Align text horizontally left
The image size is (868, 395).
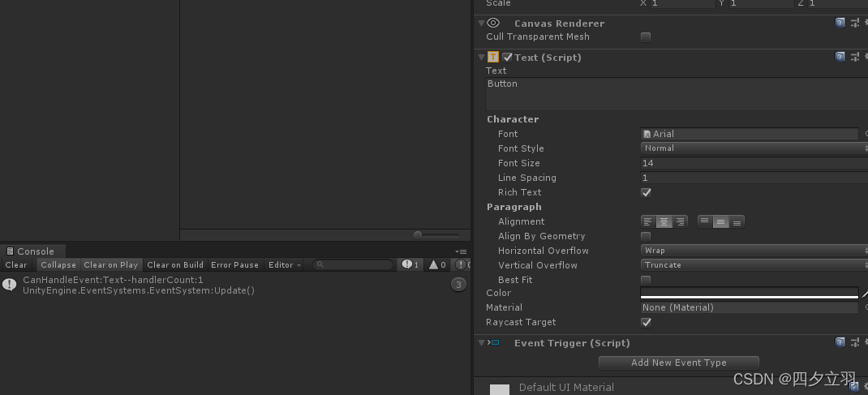tap(648, 222)
